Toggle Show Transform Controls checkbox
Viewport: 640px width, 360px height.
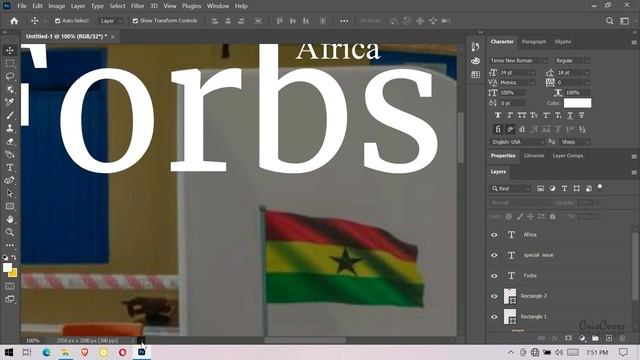(x=135, y=21)
